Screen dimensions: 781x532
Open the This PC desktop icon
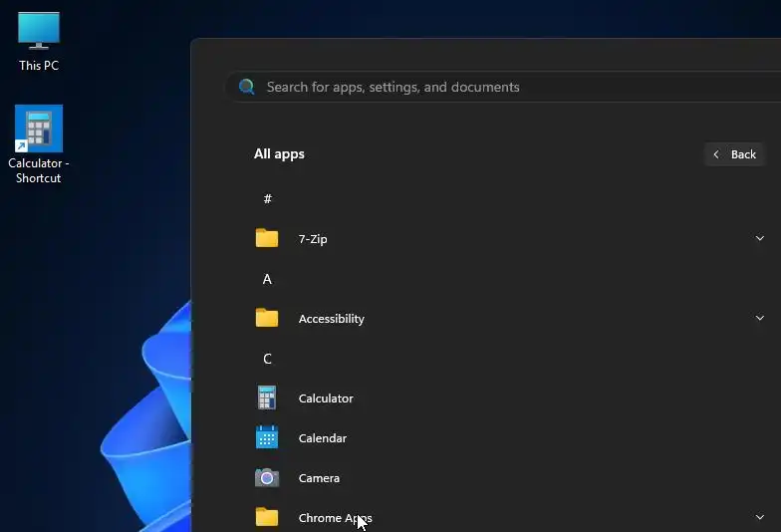coord(38,42)
